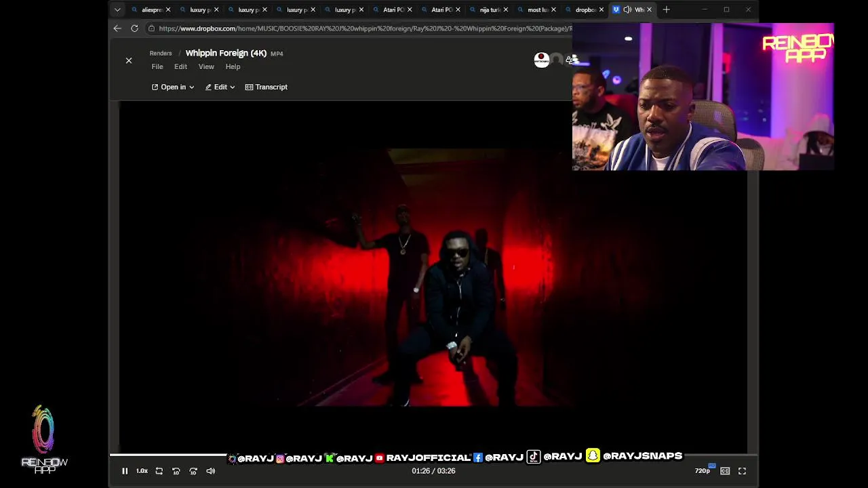Viewport: 868px width, 488px height.
Task: Open the 720p quality selector
Action: pyautogui.click(x=703, y=470)
